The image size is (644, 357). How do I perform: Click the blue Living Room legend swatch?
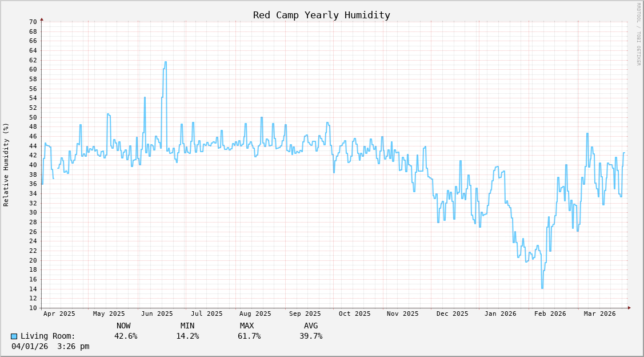click(14, 336)
